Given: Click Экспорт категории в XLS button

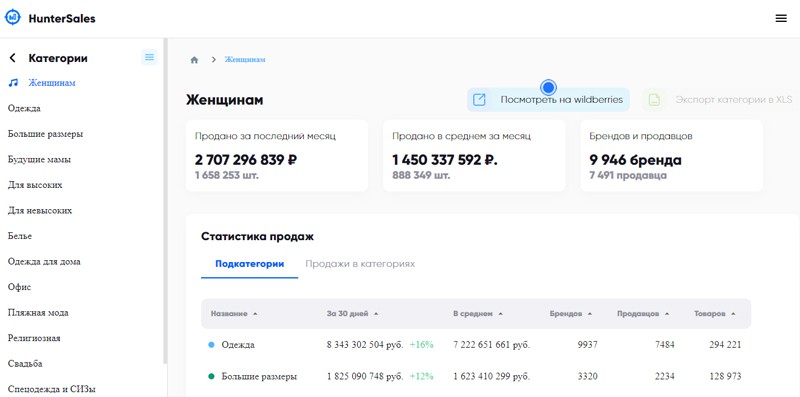Looking at the screenshot, I should (719, 100).
